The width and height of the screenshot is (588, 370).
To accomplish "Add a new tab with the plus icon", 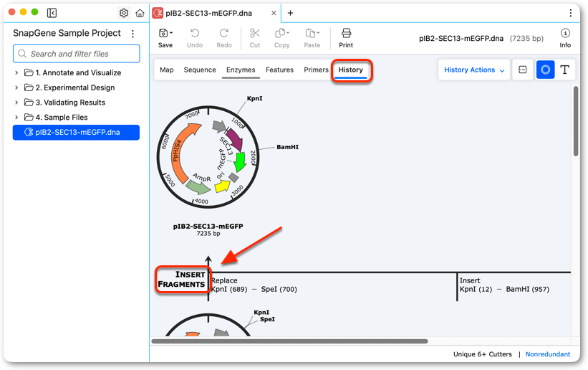I will [290, 13].
